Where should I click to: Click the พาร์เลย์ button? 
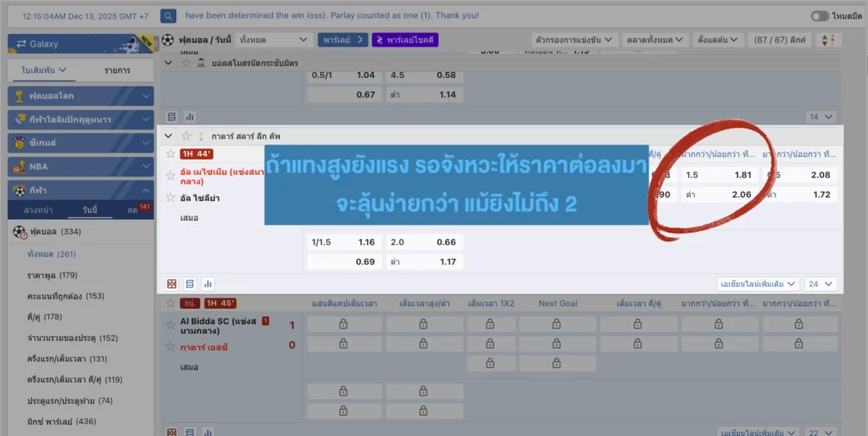342,40
